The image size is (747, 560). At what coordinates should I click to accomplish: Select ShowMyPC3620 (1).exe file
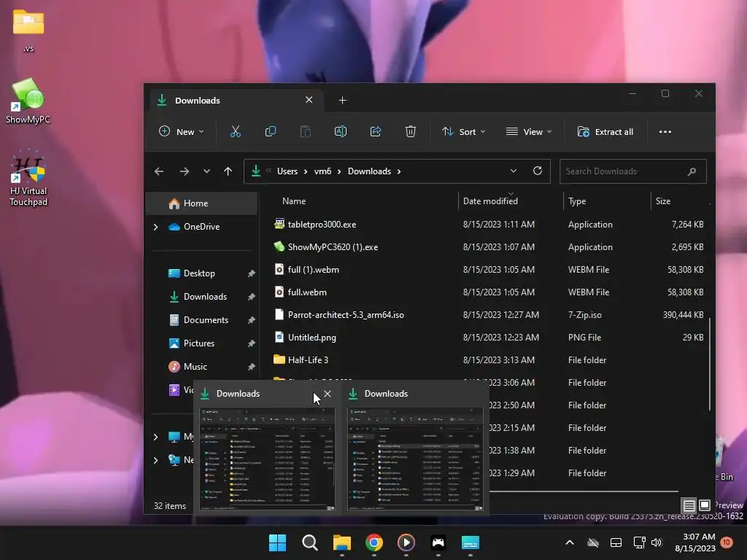coord(489,247)
